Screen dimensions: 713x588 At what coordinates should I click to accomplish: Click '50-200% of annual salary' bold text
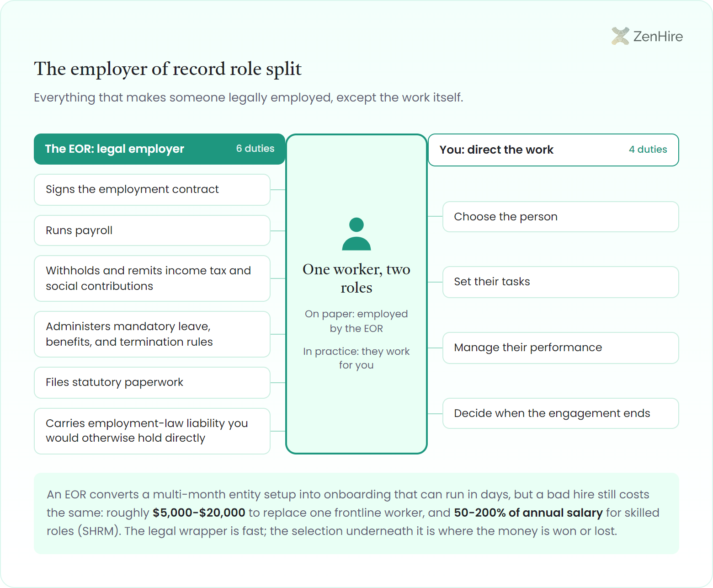tap(528, 513)
